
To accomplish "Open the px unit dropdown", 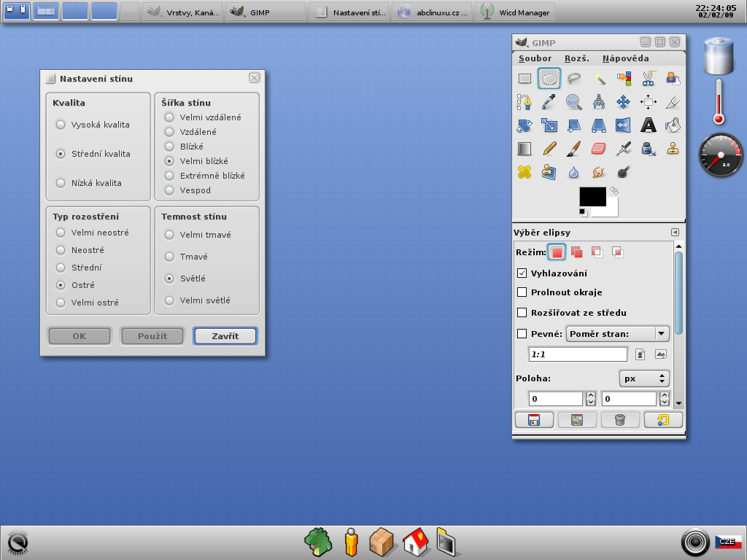I will point(644,378).
